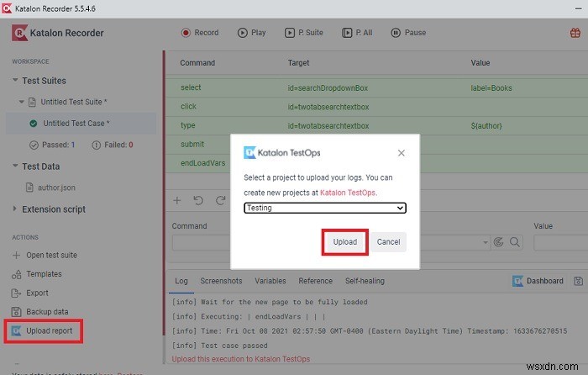
Task: Click the save log icon
Action: tap(578, 281)
